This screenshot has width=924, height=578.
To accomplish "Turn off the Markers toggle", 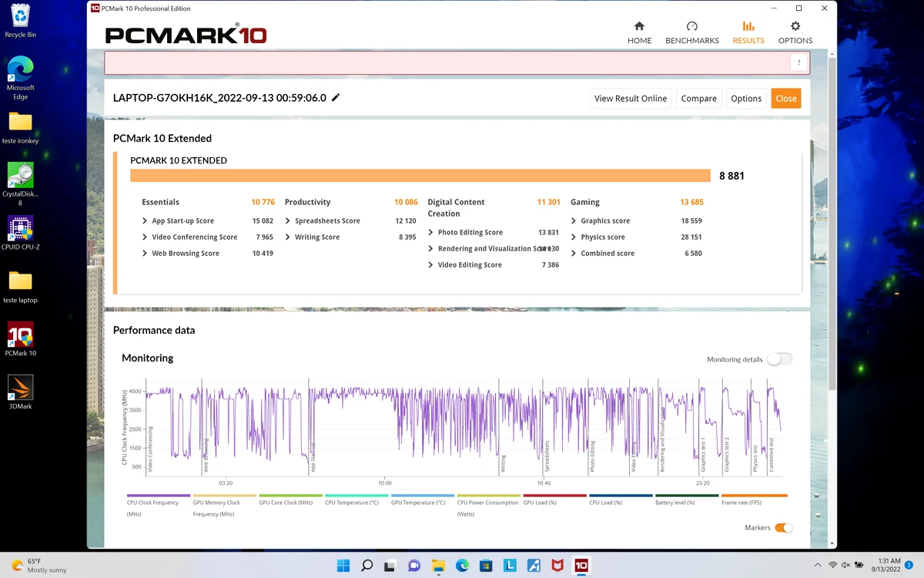I will (783, 528).
